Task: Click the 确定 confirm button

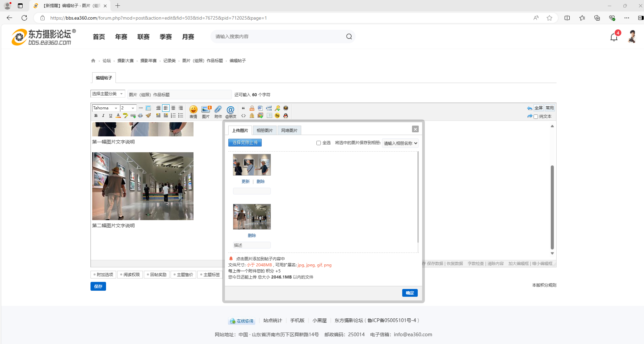Action: (x=410, y=293)
